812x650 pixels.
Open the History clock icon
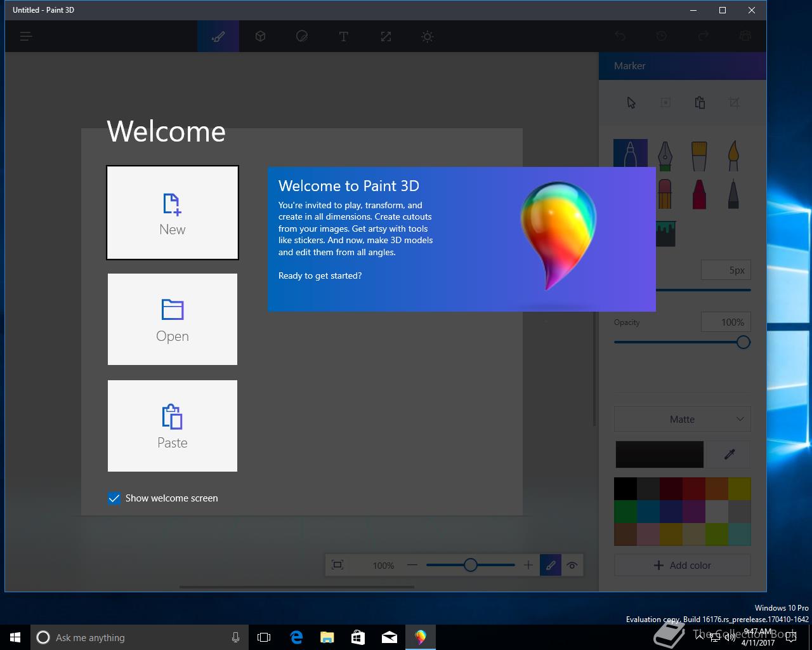coord(662,36)
